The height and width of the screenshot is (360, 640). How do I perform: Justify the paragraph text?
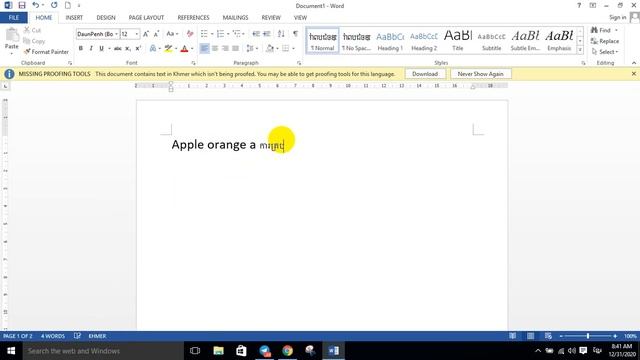tap(236, 48)
